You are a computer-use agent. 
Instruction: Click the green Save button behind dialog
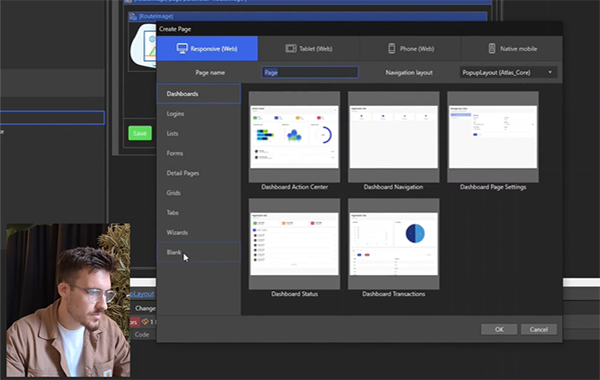point(140,133)
